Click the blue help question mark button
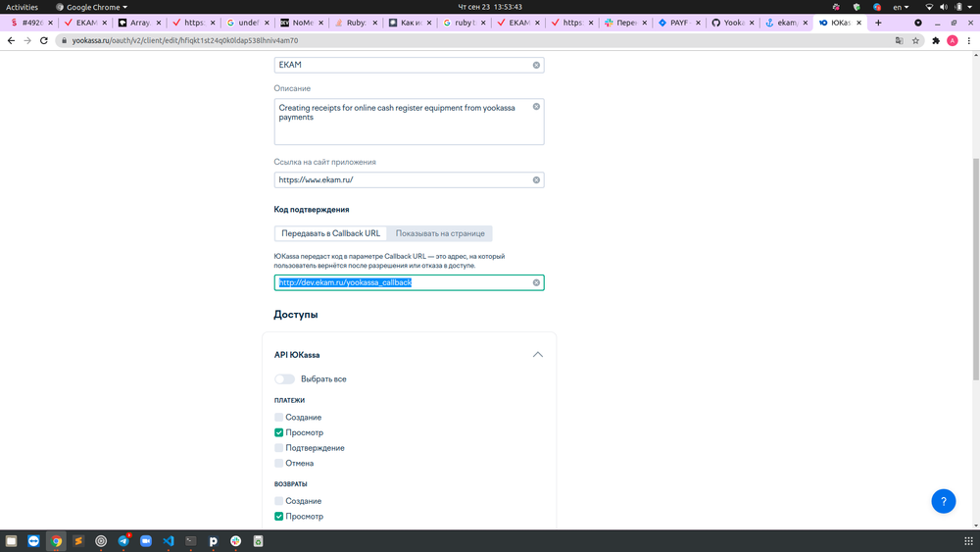The width and height of the screenshot is (980, 552). click(x=943, y=501)
